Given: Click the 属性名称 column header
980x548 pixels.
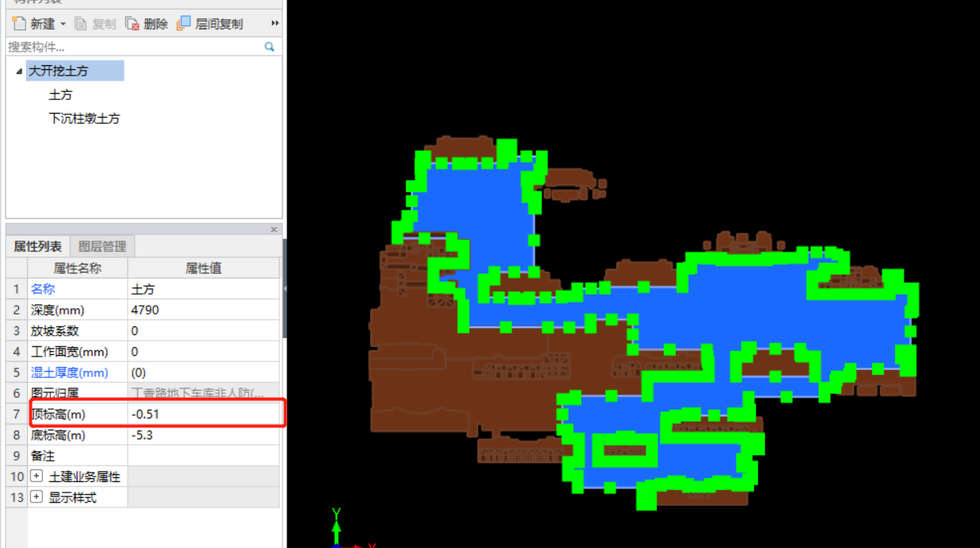Looking at the screenshot, I should pos(78,268).
